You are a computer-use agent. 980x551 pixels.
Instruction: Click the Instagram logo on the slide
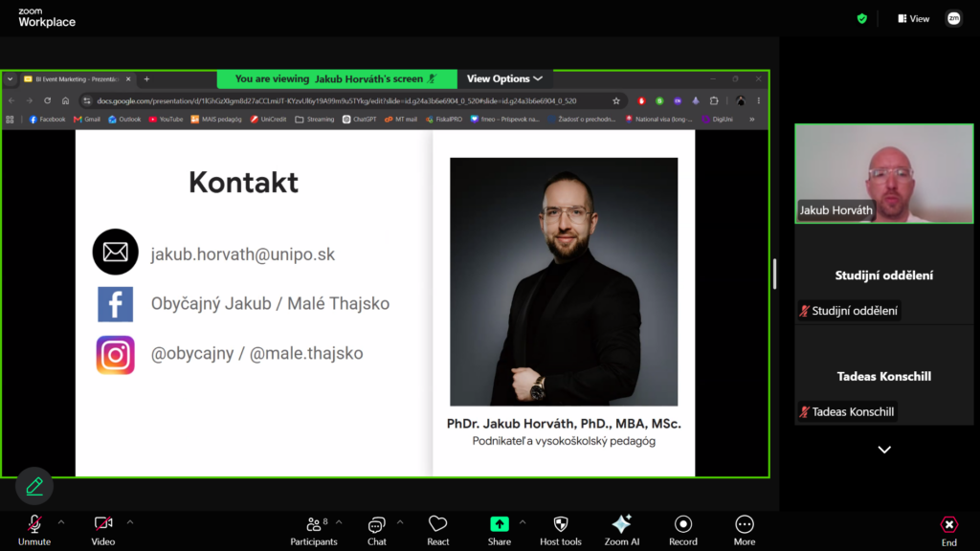[116, 355]
